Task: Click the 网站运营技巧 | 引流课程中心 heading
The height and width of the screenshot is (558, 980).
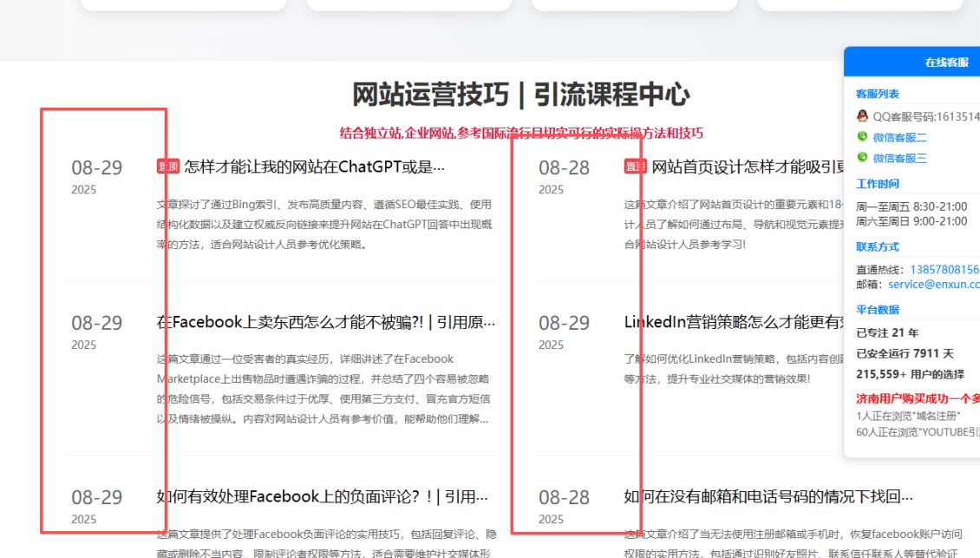Action: tap(520, 94)
